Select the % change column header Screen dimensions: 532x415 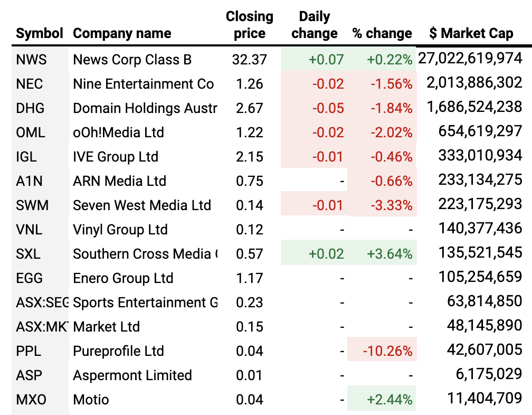coord(382,33)
